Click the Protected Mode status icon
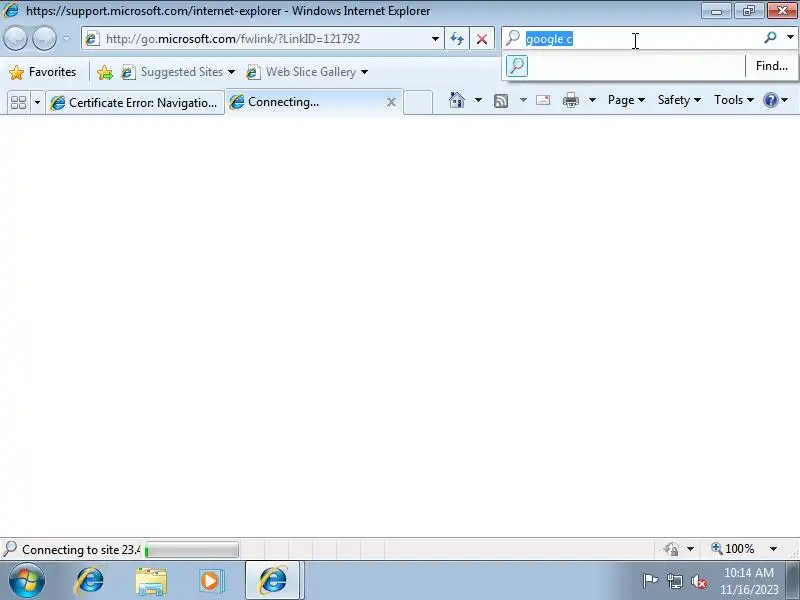800x600 pixels. 671,549
